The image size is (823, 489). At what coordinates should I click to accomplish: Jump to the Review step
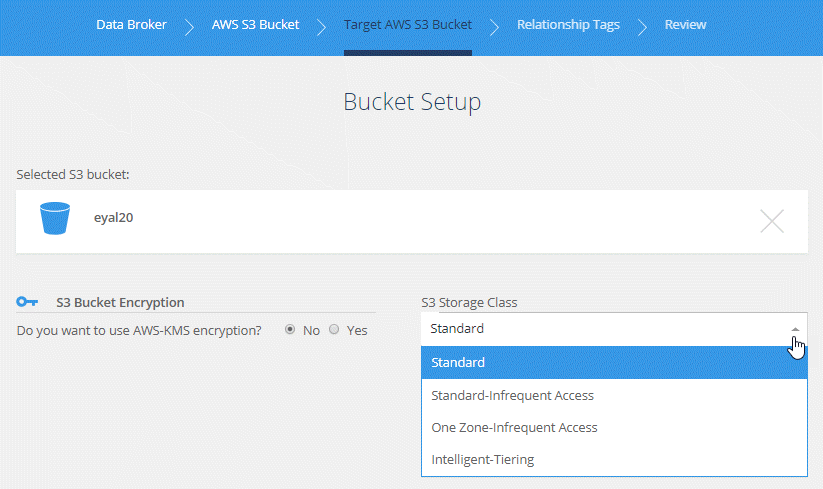[685, 25]
